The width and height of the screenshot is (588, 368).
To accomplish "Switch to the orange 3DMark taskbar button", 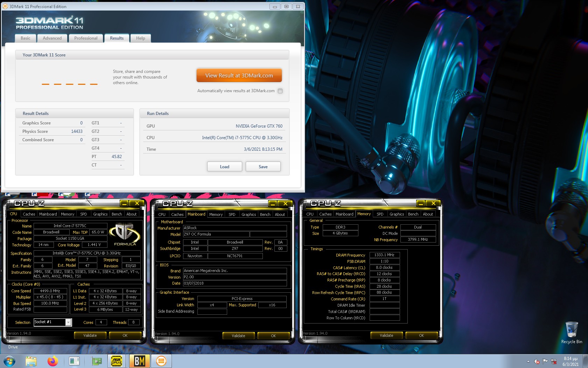I will click(x=161, y=361).
